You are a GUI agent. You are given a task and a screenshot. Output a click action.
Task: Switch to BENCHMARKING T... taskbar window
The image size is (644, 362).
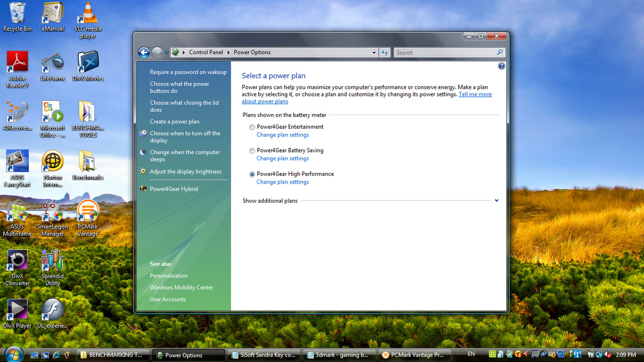click(x=113, y=355)
